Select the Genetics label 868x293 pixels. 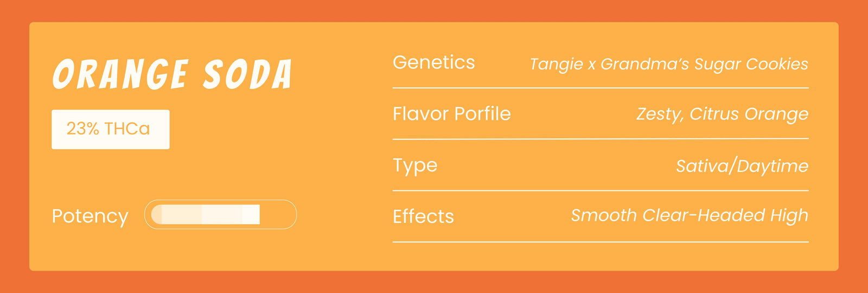(x=433, y=63)
